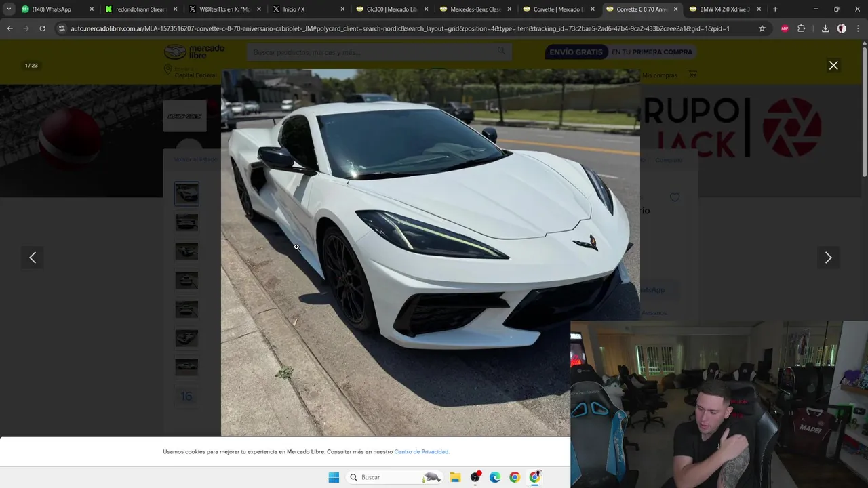Click the Mercado Libre search magnifier
The width and height of the screenshot is (868, 488).
coord(501,52)
